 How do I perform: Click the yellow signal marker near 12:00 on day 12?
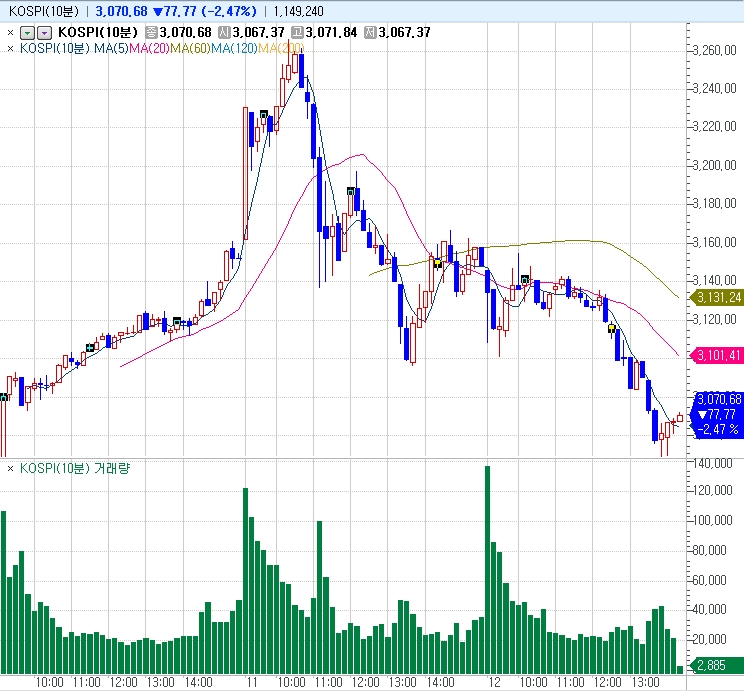(x=612, y=328)
